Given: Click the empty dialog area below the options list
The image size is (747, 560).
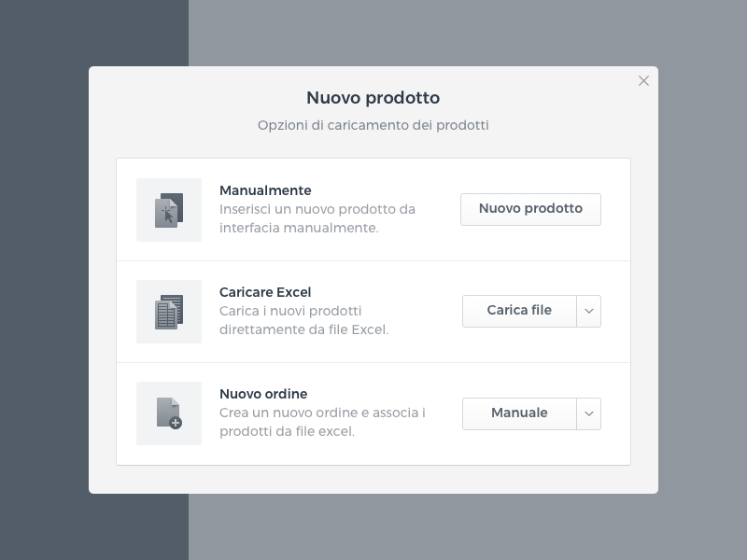Looking at the screenshot, I should coord(373,479).
